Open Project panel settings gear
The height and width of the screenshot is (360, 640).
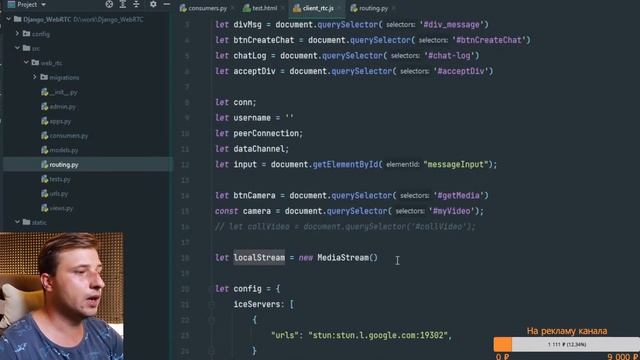(153, 4)
